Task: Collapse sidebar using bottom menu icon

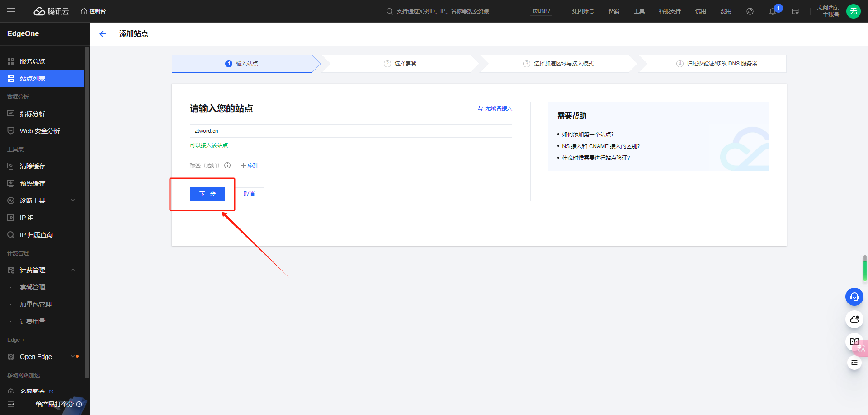Action: click(11, 404)
